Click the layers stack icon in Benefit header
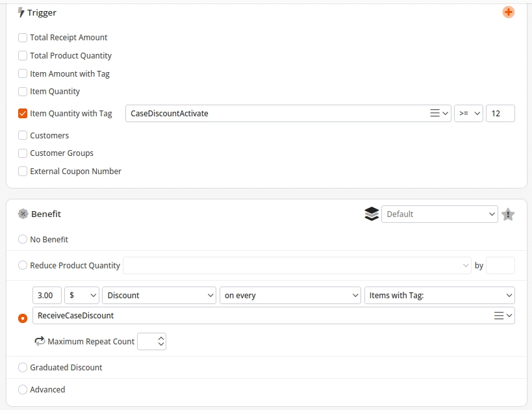532x410 pixels. (372, 214)
